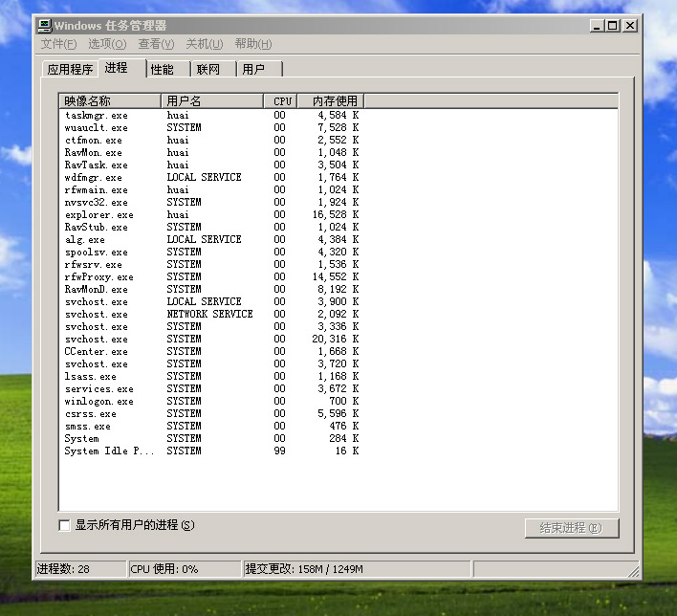Screen dimensions: 677x616
Task: Close the Task Manager window
Action: coord(630,26)
